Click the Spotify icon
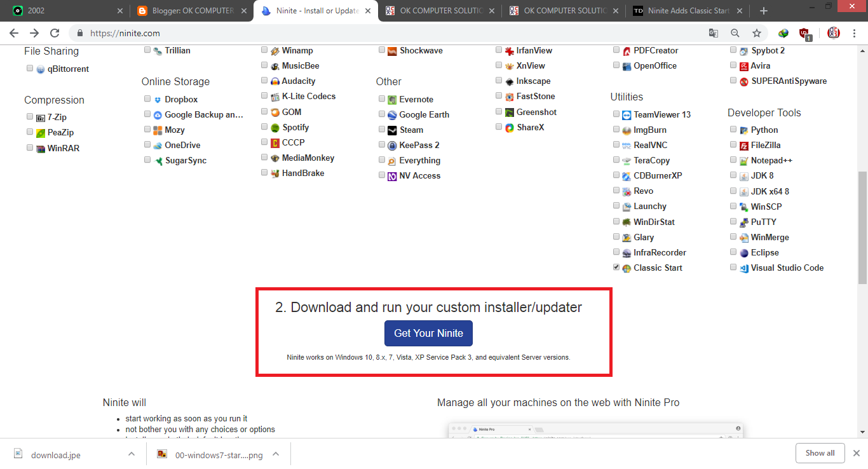 (275, 127)
